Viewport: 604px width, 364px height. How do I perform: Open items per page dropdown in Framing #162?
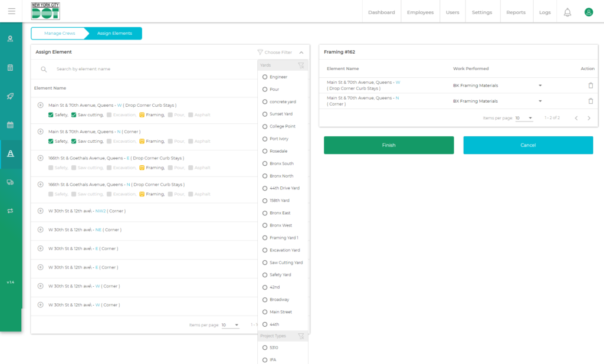[x=524, y=118]
